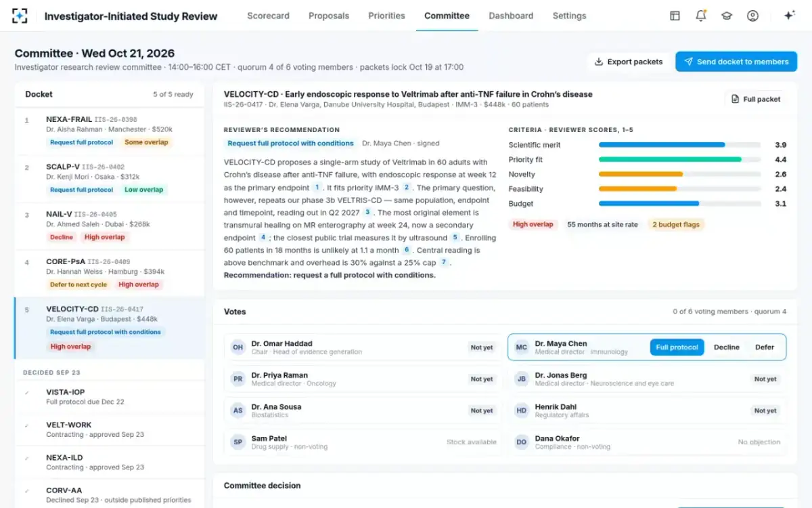This screenshot has width=812, height=508.
Task: Open notifications bell icon
Action: 701,16
